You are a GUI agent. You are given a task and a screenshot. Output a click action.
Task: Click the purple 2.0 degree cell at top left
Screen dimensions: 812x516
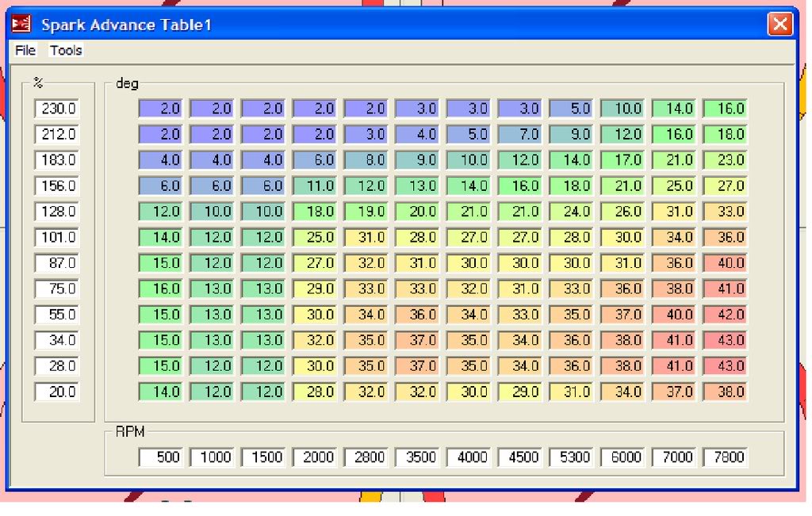coord(159,109)
